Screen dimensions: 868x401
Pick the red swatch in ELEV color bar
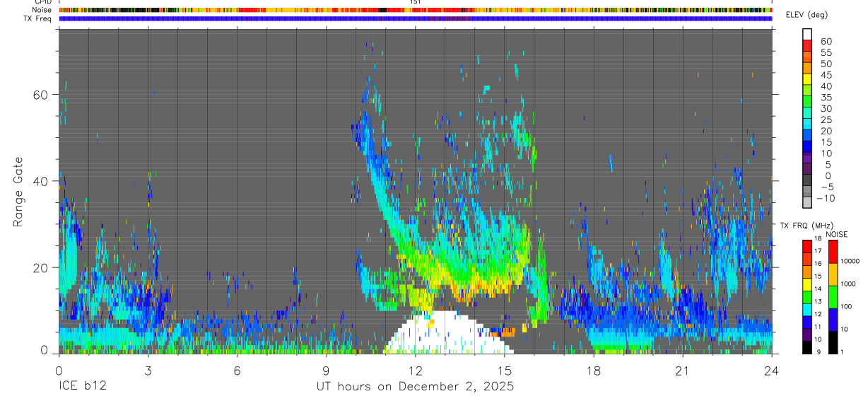coord(807,45)
